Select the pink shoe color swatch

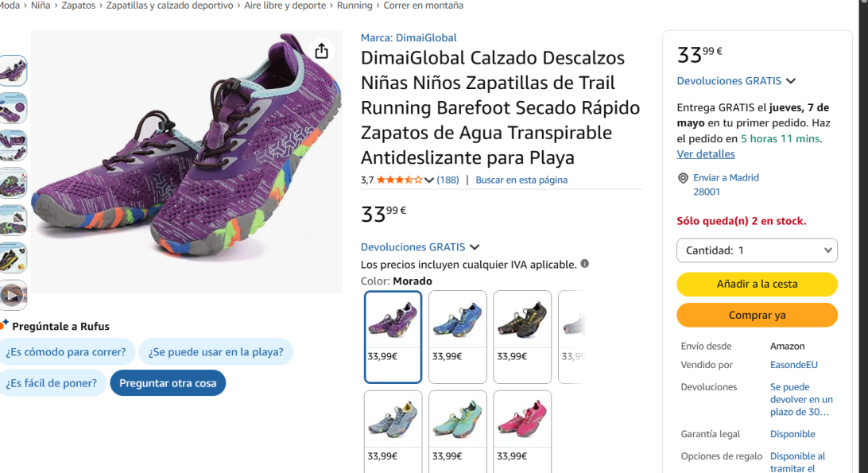[x=522, y=420]
